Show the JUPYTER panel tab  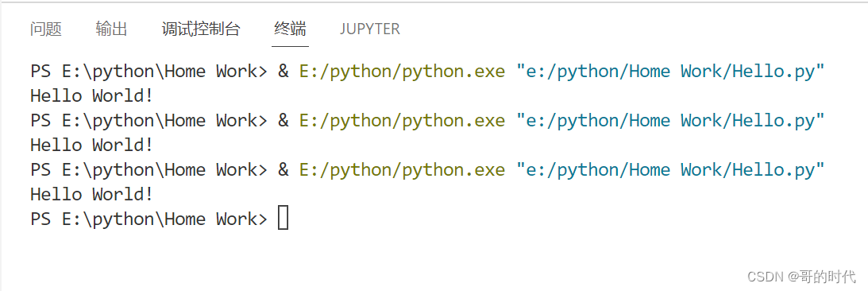coord(370,29)
